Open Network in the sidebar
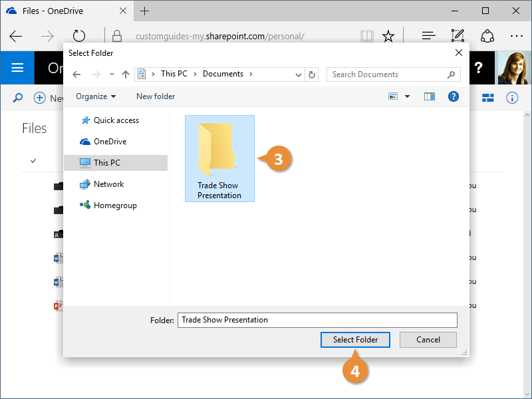The image size is (532, 399). pos(108,184)
